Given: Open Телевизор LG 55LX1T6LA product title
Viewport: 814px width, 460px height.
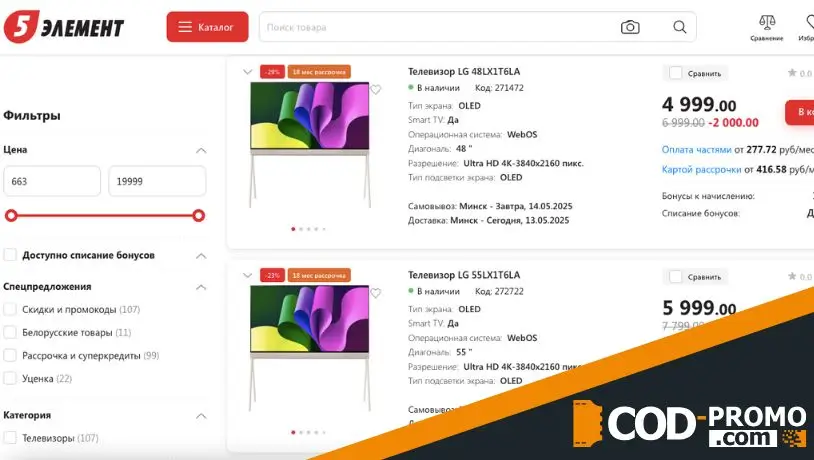Looking at the screenshot, I should tap(464, 275).
